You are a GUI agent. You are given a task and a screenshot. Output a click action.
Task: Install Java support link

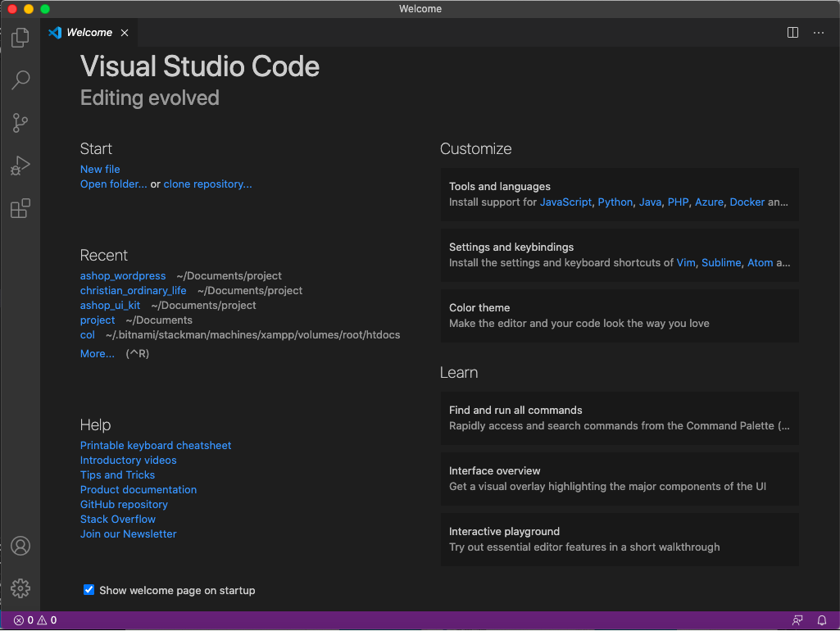pyautogui.click(x=651, y=202)
